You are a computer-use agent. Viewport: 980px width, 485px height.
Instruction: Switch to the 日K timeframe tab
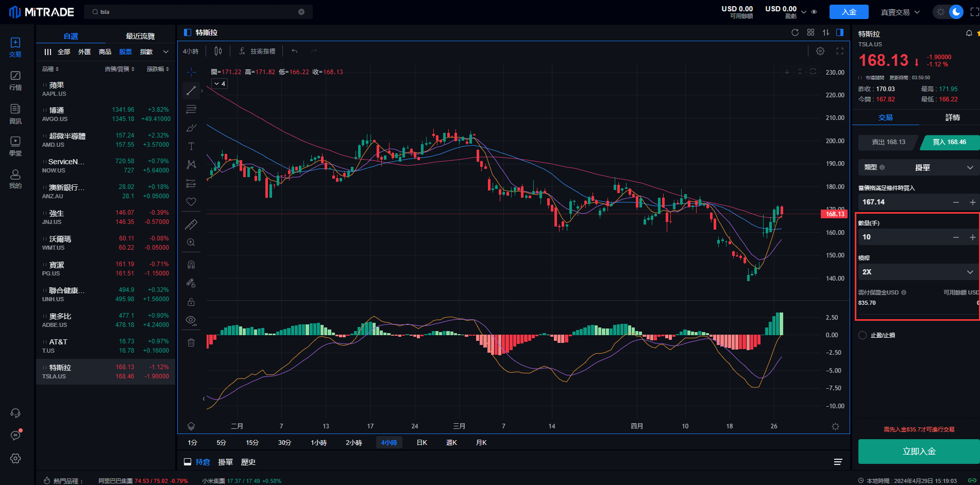[x=421, y=442]
